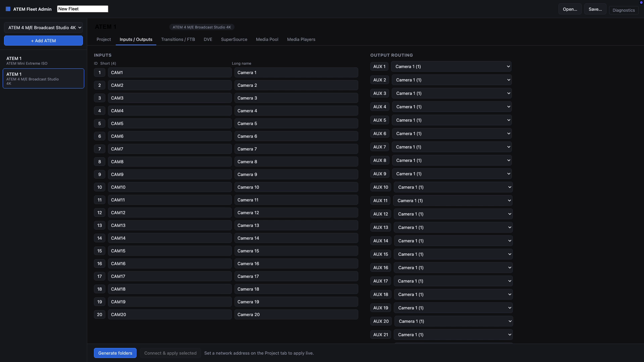Viewport: 644px width, 362px height.
Task: Click the Camera 12 long name field
Action: click(x=296, y=213)
